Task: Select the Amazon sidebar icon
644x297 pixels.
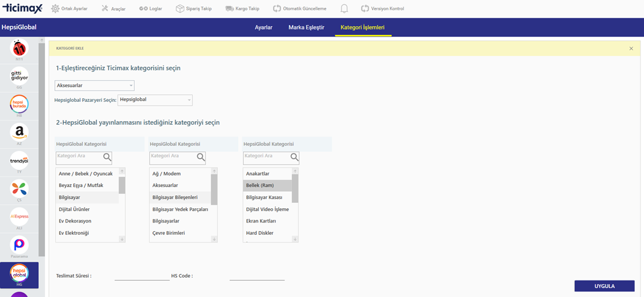Action: tap(19, 132)
